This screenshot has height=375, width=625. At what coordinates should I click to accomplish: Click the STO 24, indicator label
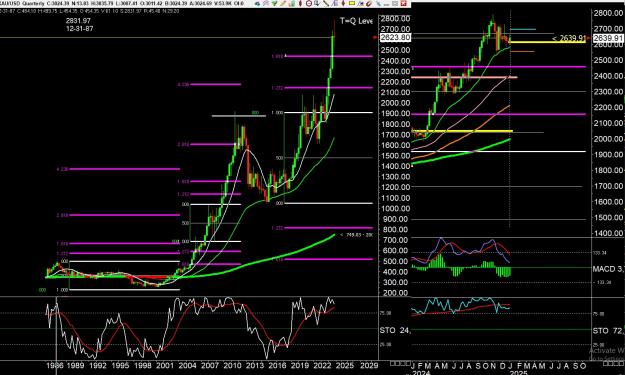click(x=395, y=330)
